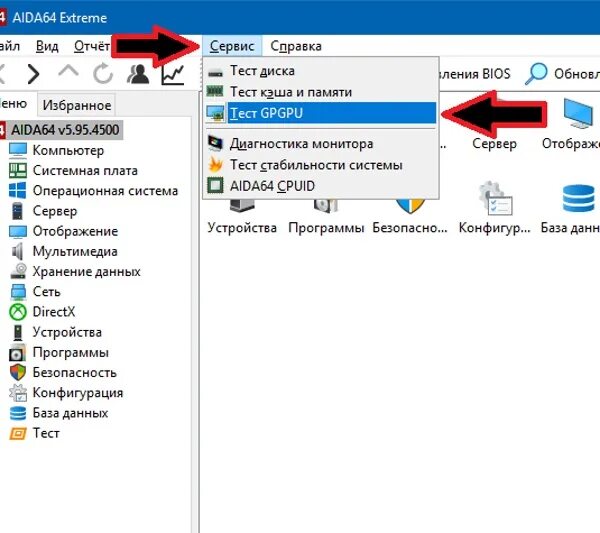This screenshot has height=533, width=600.
Task: Click the shield icon beside Безопасность
Action: tap(18, 373)
